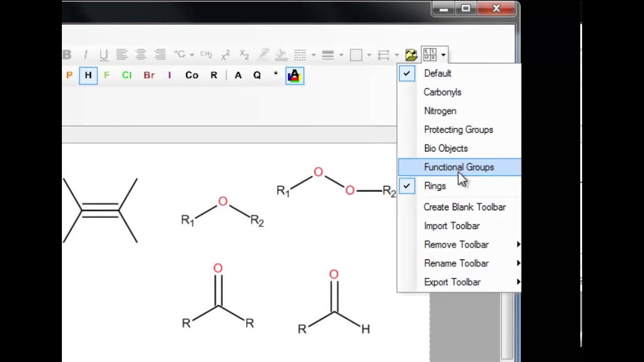Pick the highlighter pen color tool
The height and width of the screenshot is (362, 644).
(263, 54)
